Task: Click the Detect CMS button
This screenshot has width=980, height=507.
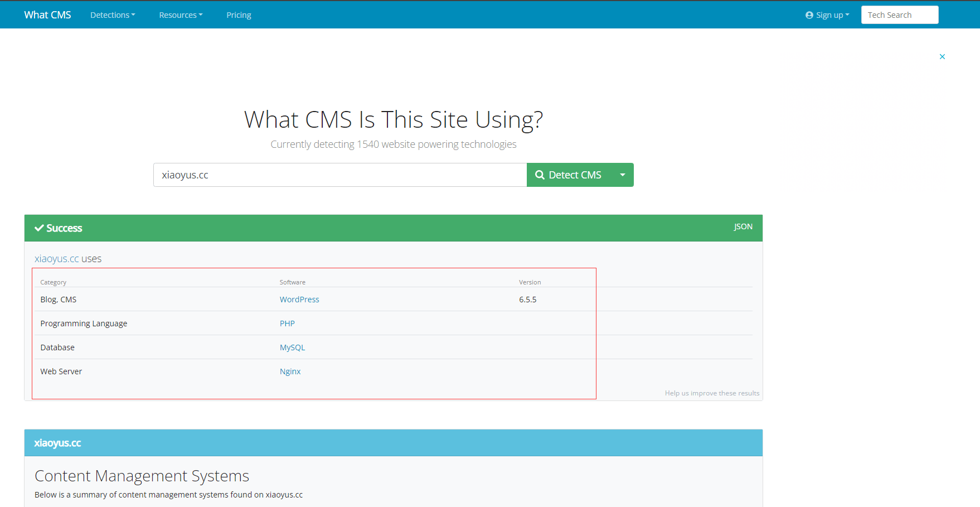Action: coord(569,175)
